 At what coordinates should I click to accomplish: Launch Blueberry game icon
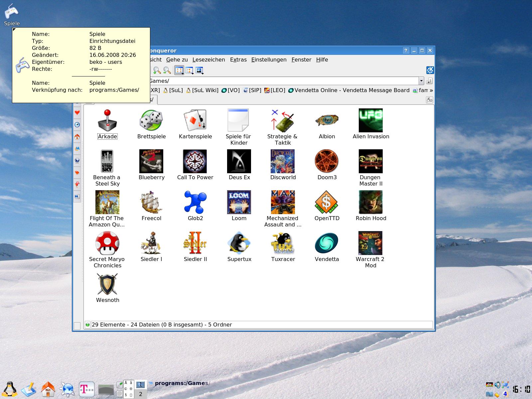pyautogui.click(x=151, y=165)
